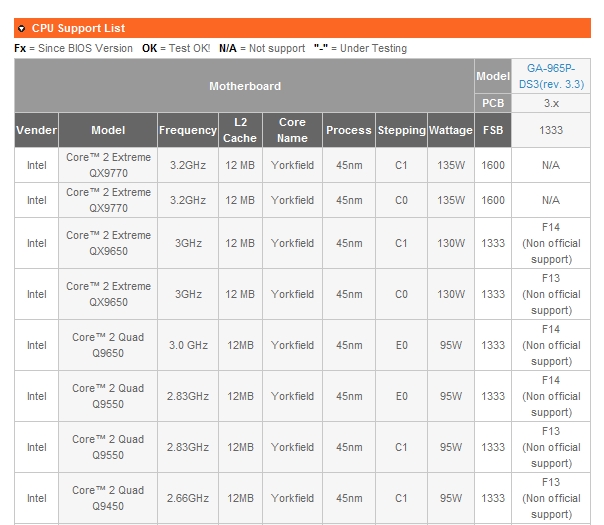Click the 2.66GHz frequency cell
The width and height of the screenshot is (604, 525).
click(188, 498)
